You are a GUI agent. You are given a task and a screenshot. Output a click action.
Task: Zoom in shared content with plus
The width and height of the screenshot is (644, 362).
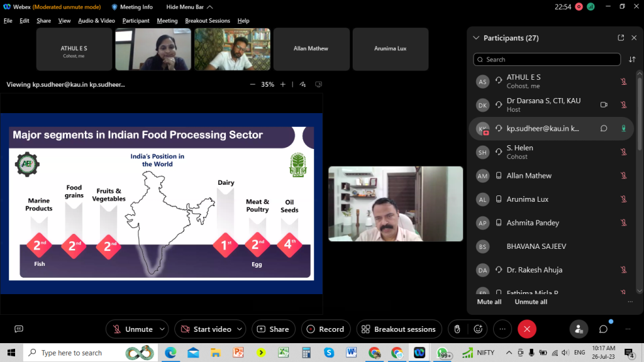point(282,84)
